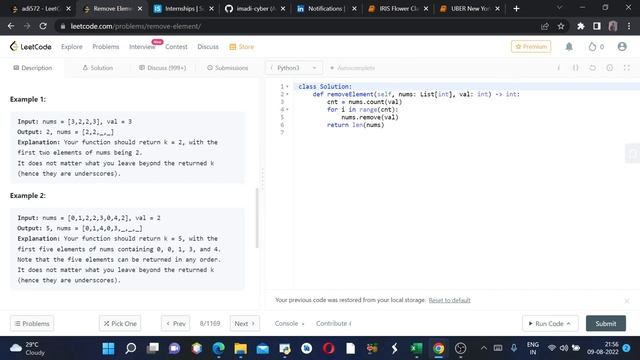Bookmark this page star icon
The height and width of the screenshot is (360, 640).
(561, 26)
